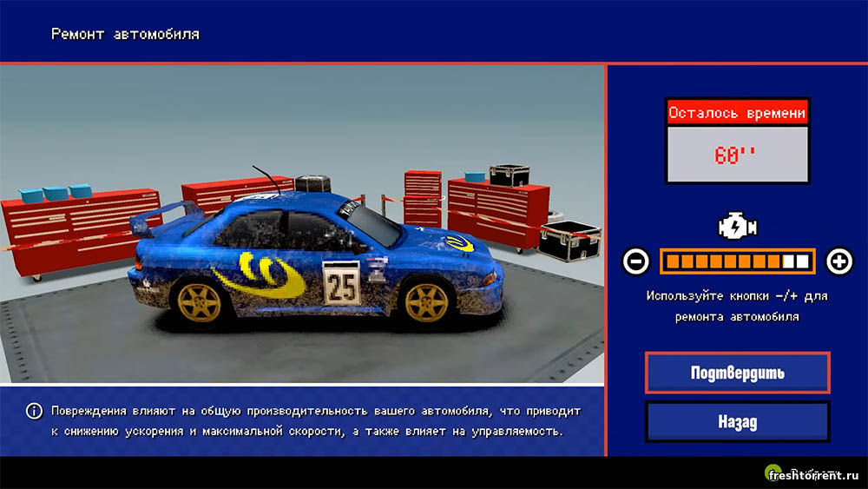Select the car's front gold wheel
The width and height of the screenshot is (868, 489).
tap(425, 301)
